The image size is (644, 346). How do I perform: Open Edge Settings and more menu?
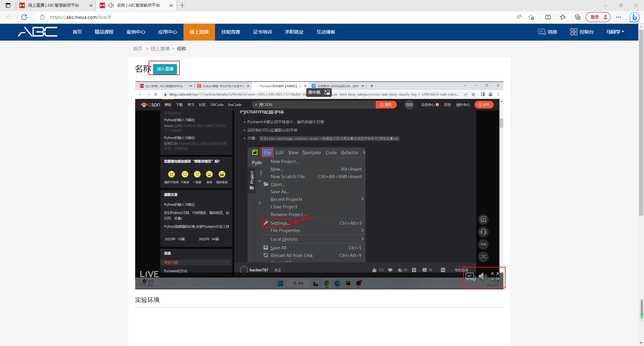[619, 17]
